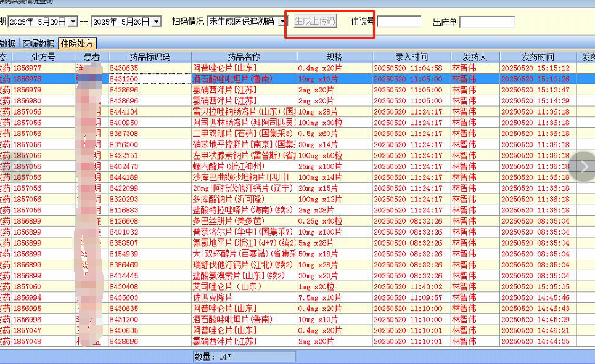This screenshot has width=595, height=364.
Task: Select spec cell 7.5mg x10片
Action: point(334,297)
